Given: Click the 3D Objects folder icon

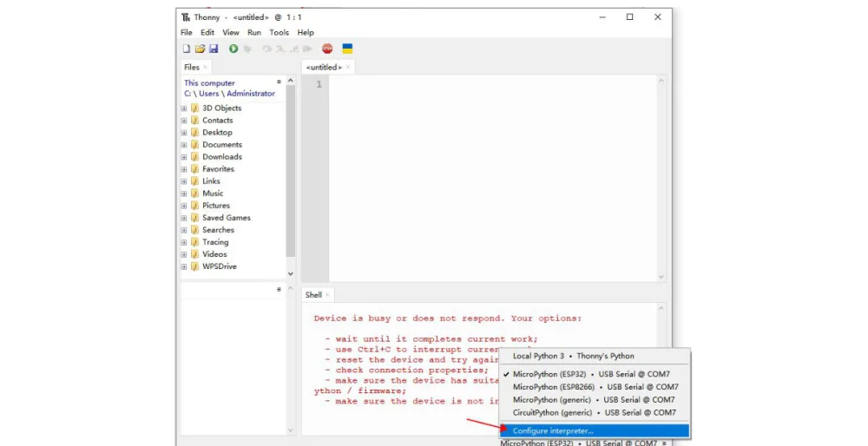Looking at the screenshot, I should click(194, 108).
